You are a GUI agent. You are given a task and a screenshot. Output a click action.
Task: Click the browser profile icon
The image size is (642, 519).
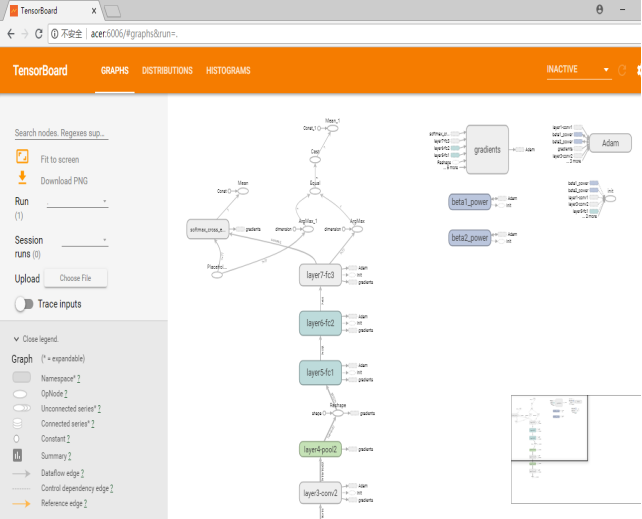coord(599,9)
